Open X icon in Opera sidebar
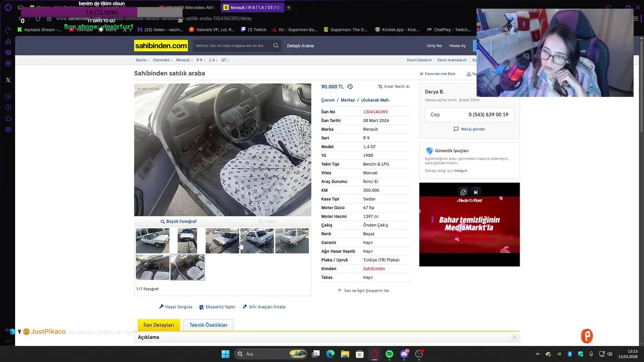644x362 pixels. click(8, 80)
